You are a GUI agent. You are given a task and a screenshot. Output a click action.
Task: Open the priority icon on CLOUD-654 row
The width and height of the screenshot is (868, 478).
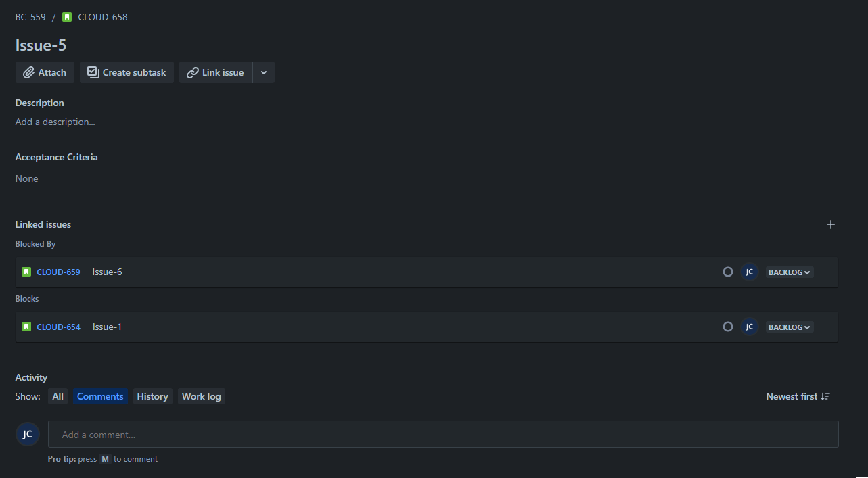[x=727, y=327]
